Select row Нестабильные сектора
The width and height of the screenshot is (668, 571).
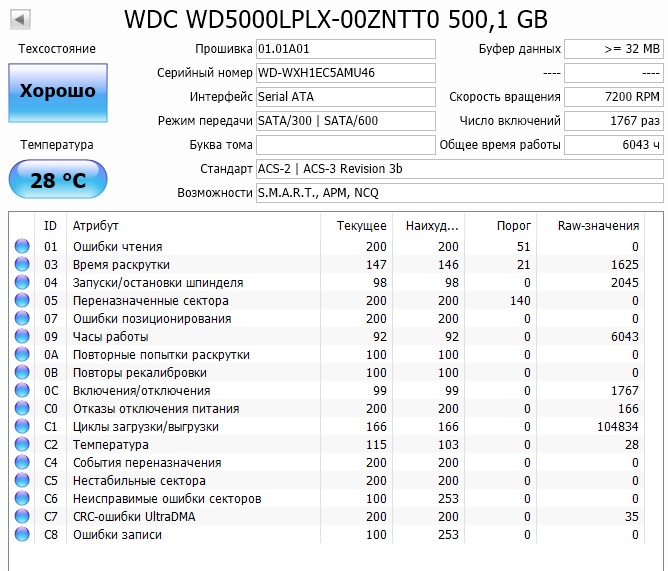pyautogui.click(x=326, y=480)
